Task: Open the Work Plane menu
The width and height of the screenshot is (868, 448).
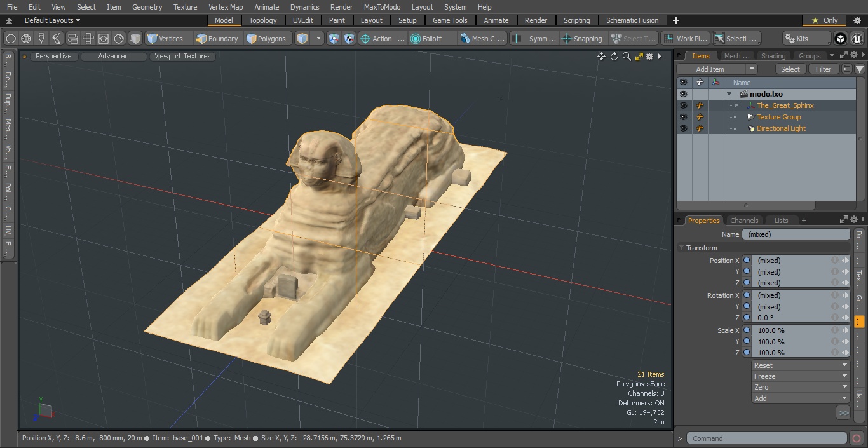Action: [684, 39]
